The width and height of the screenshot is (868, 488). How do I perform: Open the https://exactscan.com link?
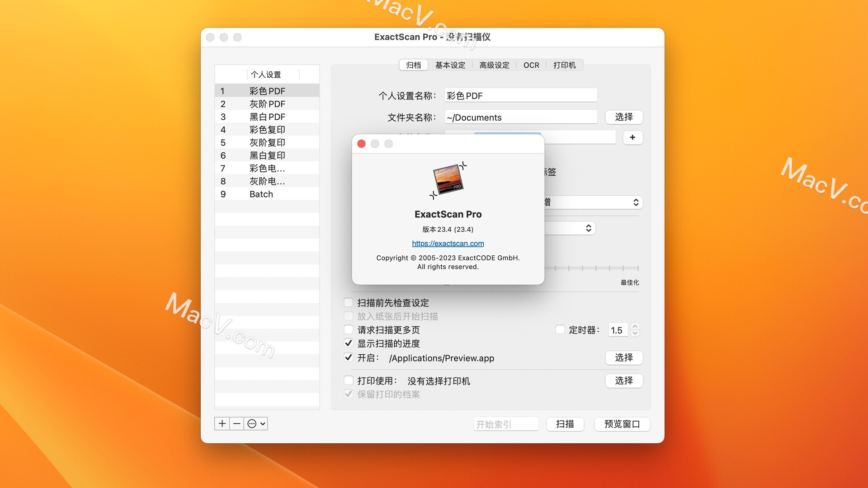pyautogui.click(x=448, y=243)
